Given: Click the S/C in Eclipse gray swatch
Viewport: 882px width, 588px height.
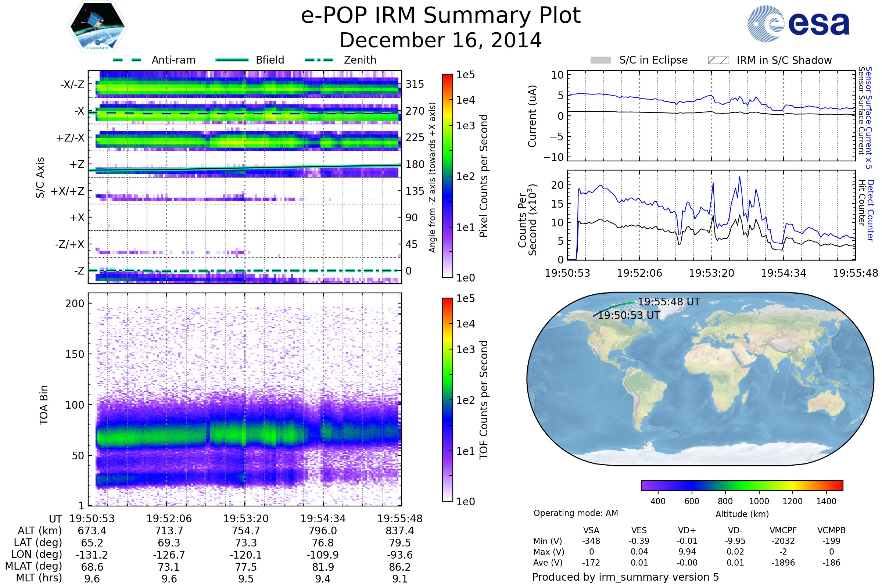Looking at the screenshot, I should coord(600,60).
